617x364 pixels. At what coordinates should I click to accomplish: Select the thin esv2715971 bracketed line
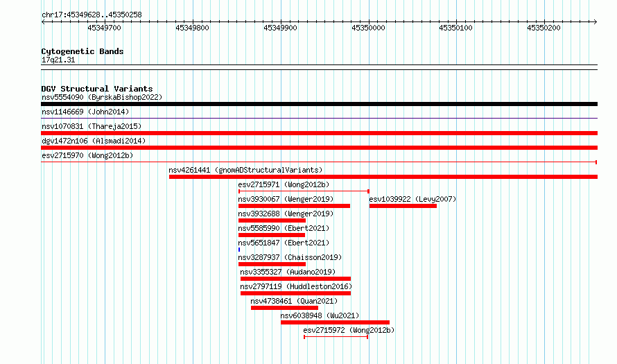tap(304, 191)
